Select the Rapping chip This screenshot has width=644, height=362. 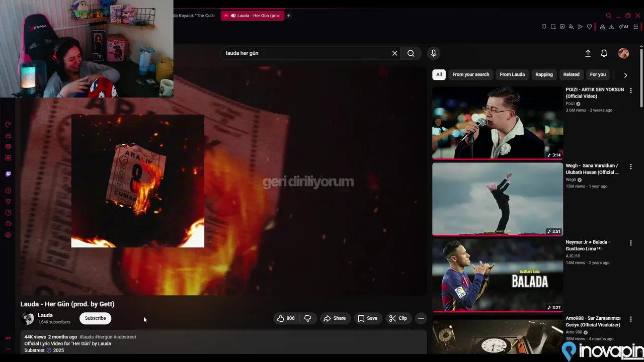(544, 74)
